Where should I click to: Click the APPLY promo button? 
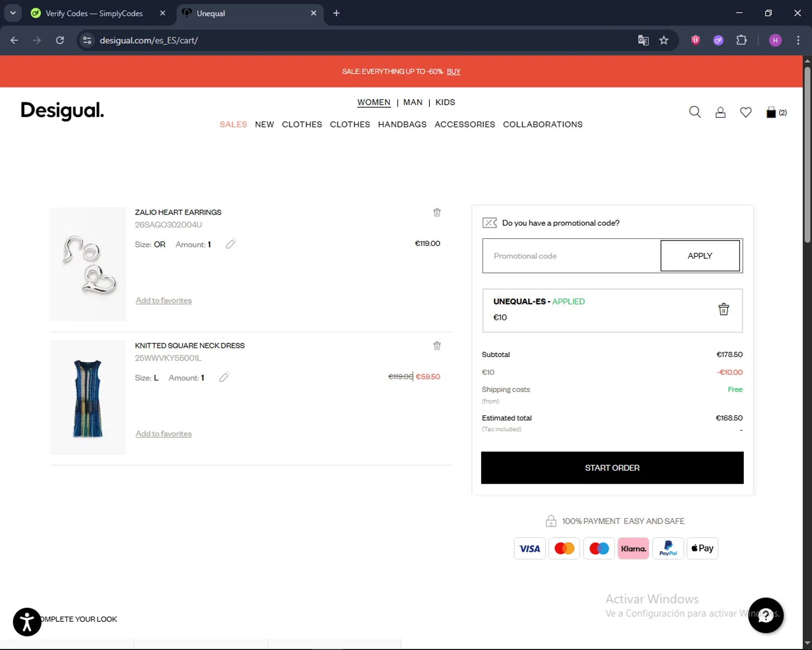[x=700, y=256]
